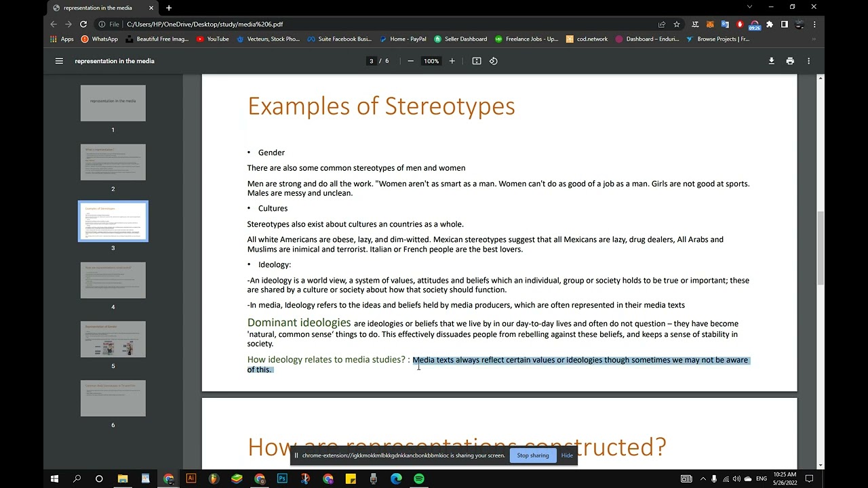Image resolution: width=868 pixels, height=488 pixels.
Task: Click the page number input field
Action: click(x=371, y=61)
